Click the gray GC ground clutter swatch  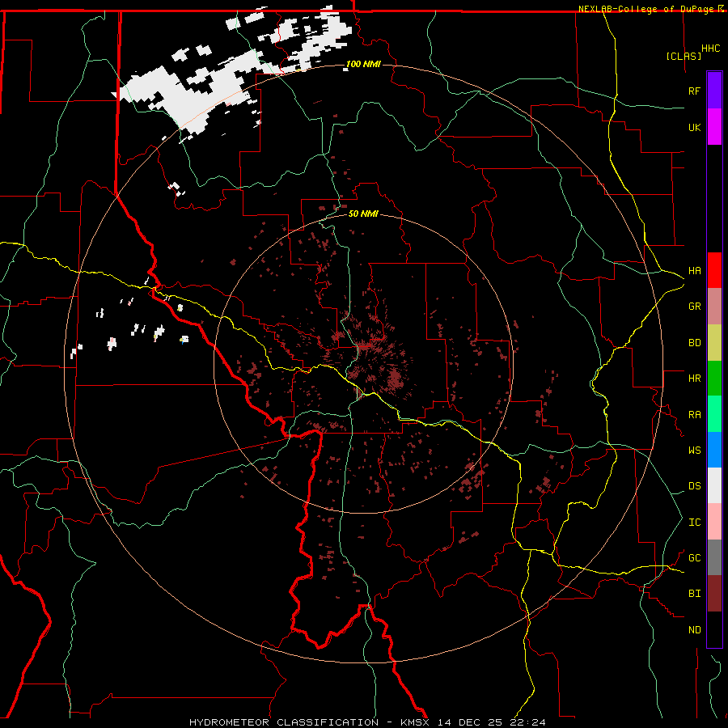(714, 557)
